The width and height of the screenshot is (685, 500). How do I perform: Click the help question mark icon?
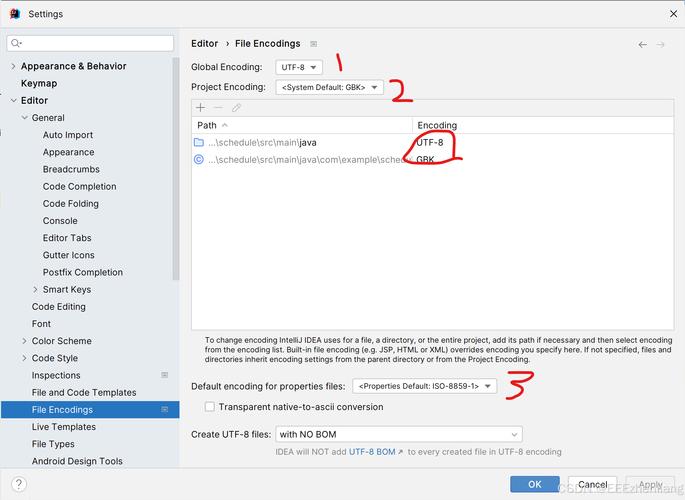point(18,484)
